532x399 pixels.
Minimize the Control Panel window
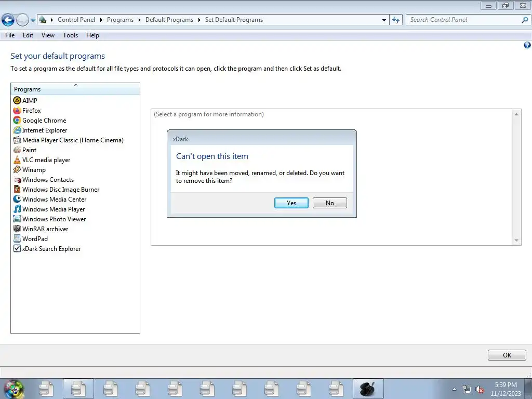point(488,5)
